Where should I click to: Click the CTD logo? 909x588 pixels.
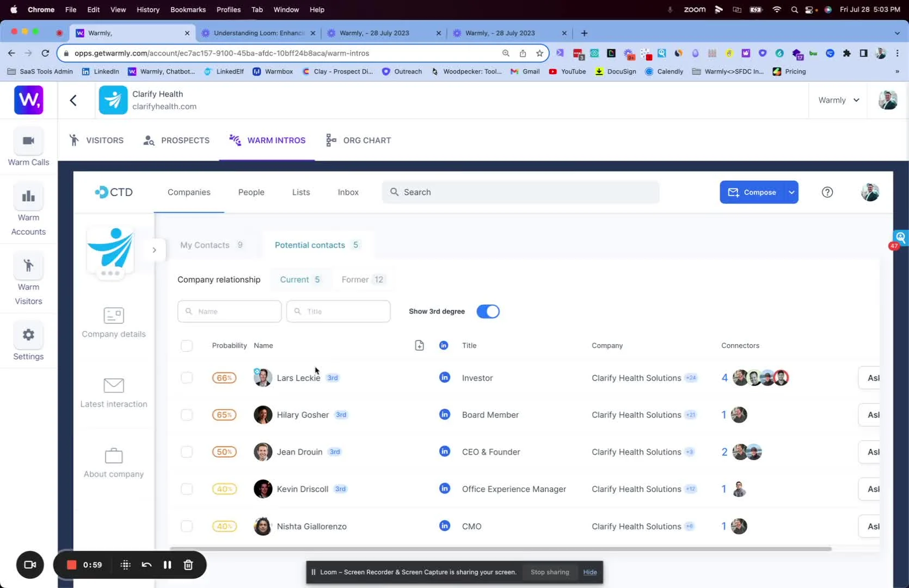point(114,192)
